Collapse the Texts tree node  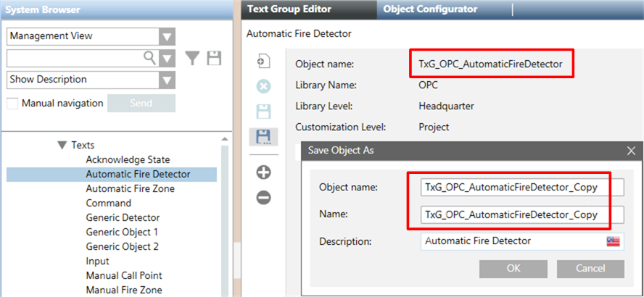62,145
